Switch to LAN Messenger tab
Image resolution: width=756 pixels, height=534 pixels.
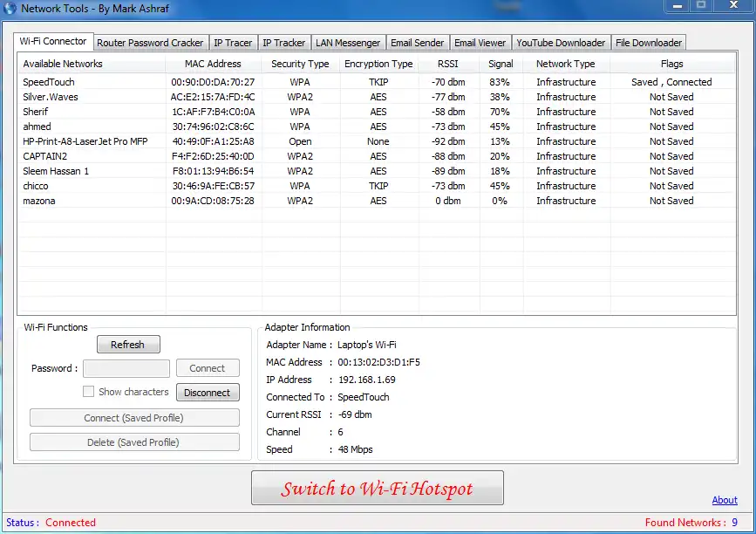point(348,43)
